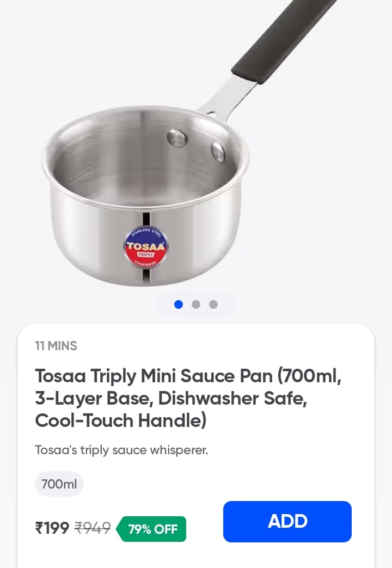This screenshot has height=568, width=392.
Task: Tap the ₹199 selling price
Action: click(x=52, y=528)
